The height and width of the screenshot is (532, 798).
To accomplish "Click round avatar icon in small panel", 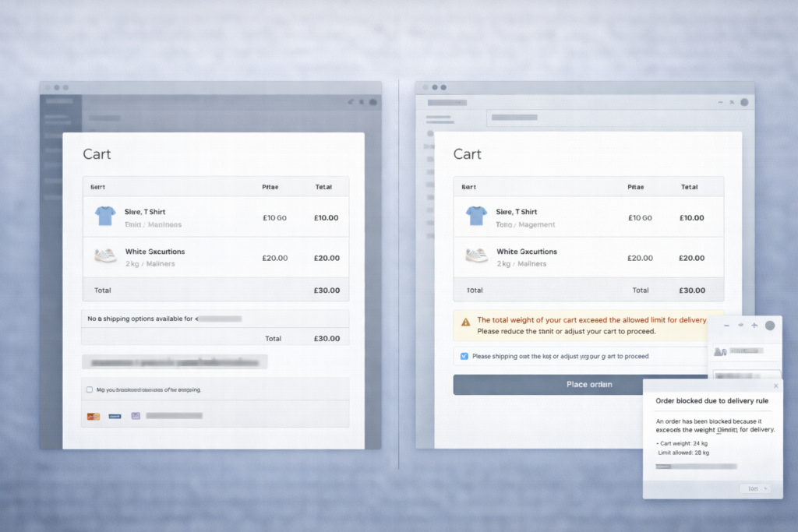I will (770, 325).
